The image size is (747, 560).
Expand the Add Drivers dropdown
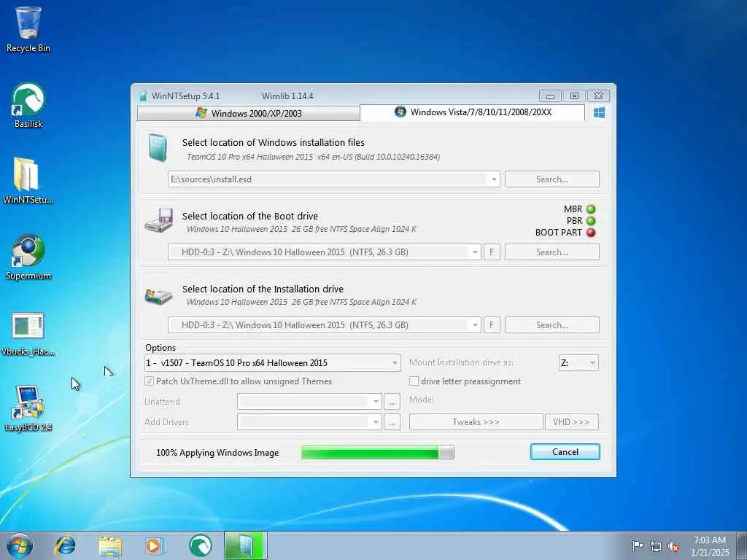[x=376, y=422]
